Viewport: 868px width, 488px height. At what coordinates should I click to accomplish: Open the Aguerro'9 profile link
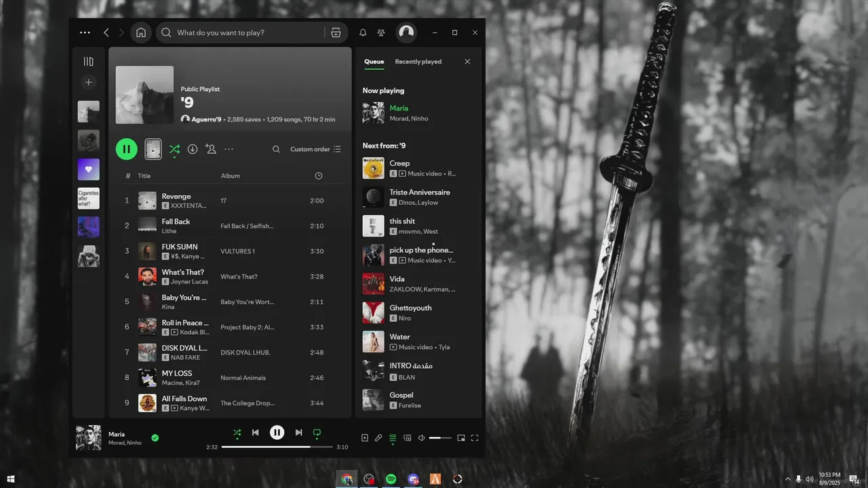point(207,119)
